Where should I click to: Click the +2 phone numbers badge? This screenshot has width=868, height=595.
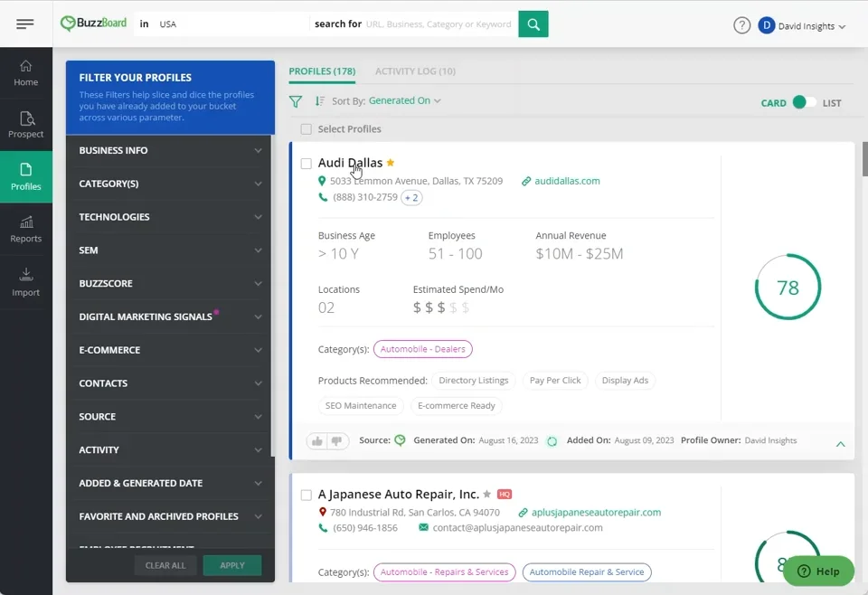411,198
